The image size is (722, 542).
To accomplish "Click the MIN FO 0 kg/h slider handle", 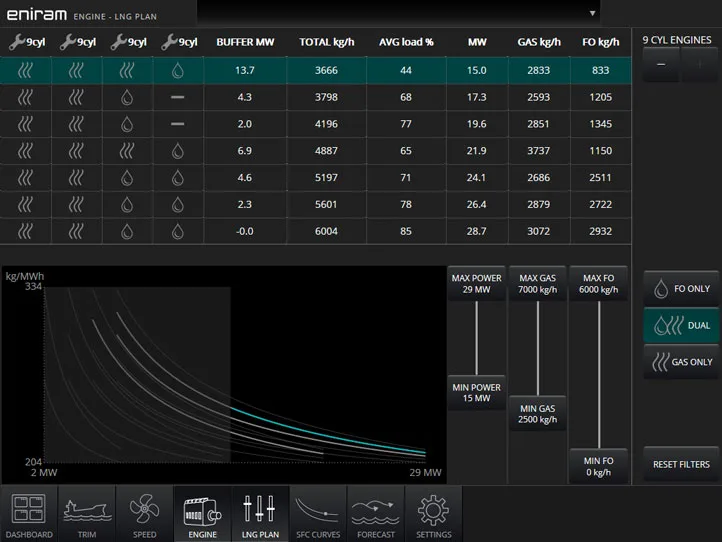I will click(x=599, y=466).
